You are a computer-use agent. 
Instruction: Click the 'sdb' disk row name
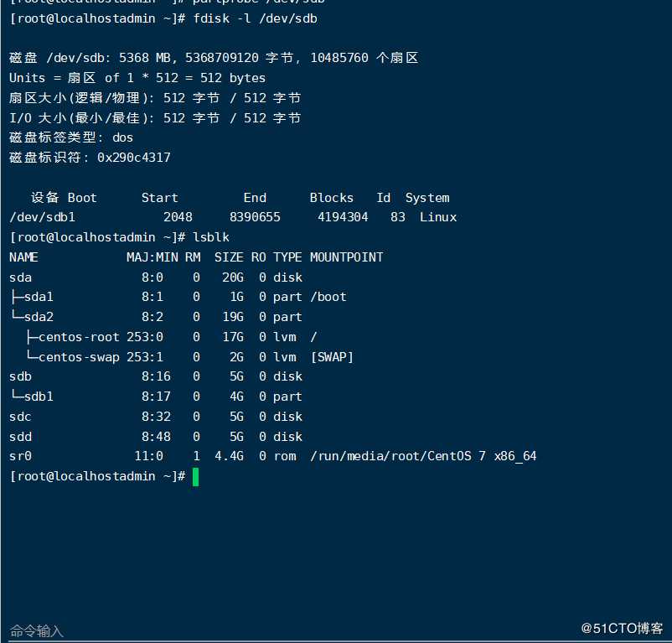(x=21, y=376)
